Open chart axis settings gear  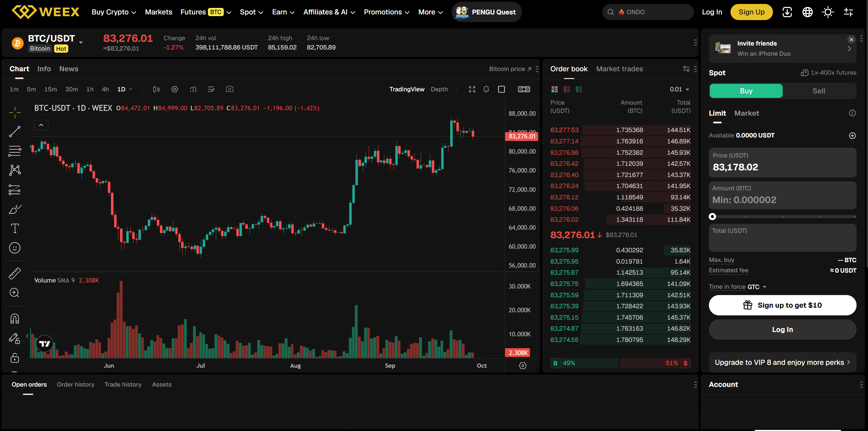523,366
